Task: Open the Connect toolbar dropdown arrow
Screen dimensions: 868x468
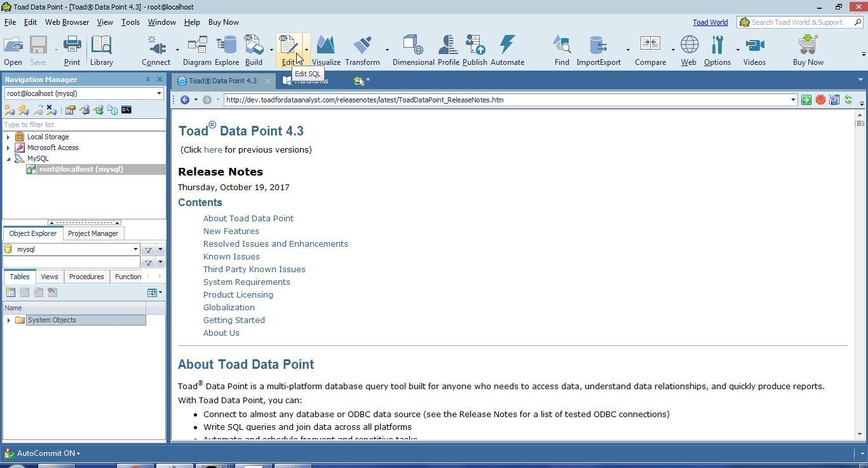Action: (177, 50)
